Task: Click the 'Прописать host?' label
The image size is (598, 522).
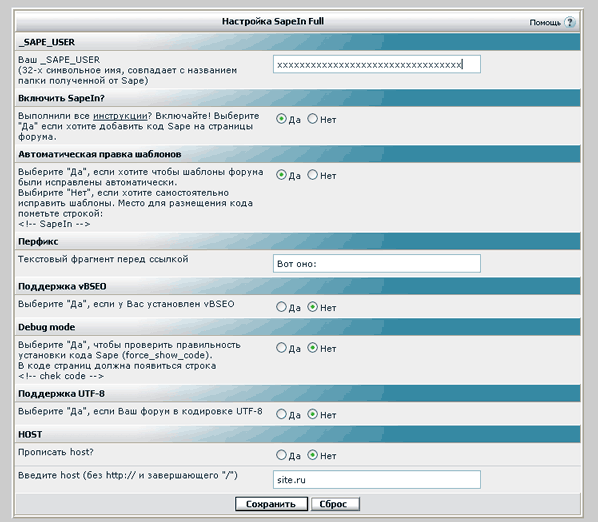Action: [x=56, y=452]
